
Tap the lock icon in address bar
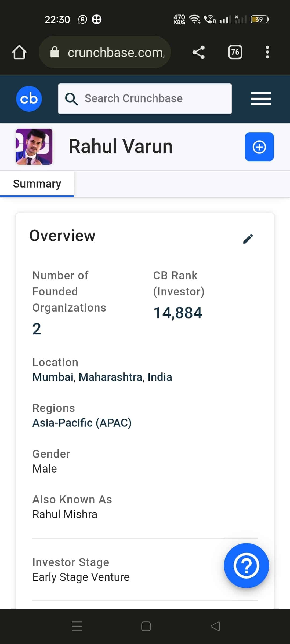coord(55,52)
